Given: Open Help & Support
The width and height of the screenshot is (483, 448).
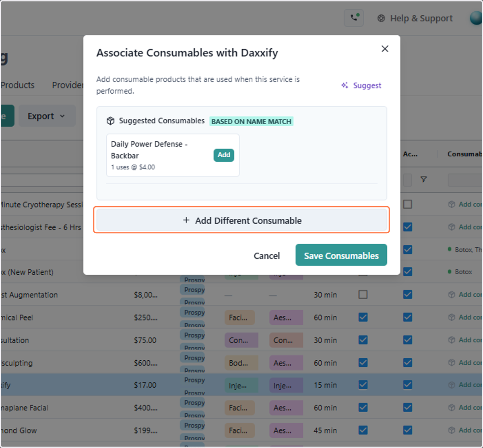Looking at the screenshot, I should (415, 18).
